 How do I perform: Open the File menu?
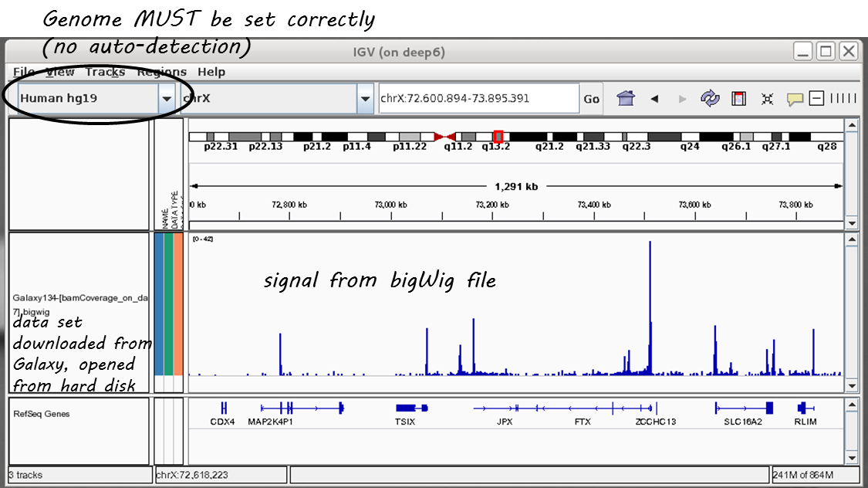(x=24, y=72)
